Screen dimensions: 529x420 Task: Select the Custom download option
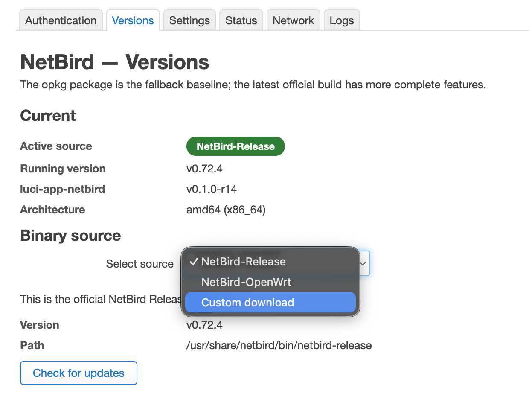click(270, 303)
